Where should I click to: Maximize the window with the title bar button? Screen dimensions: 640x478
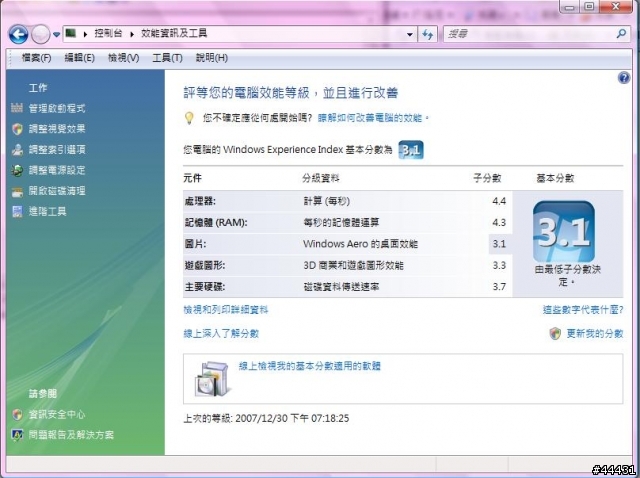(x=589, y=6)
